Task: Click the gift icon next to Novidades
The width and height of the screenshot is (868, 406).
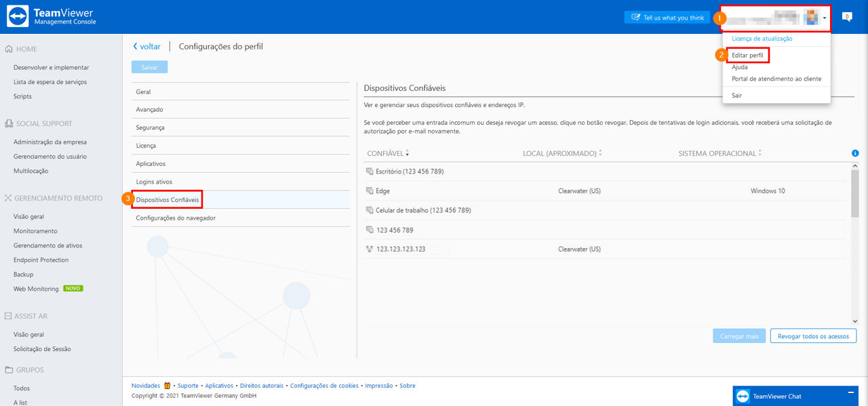Action: (167, 386)
